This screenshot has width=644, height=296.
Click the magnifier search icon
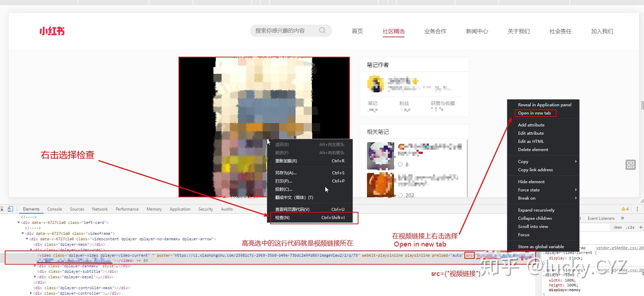pos(322,30)
